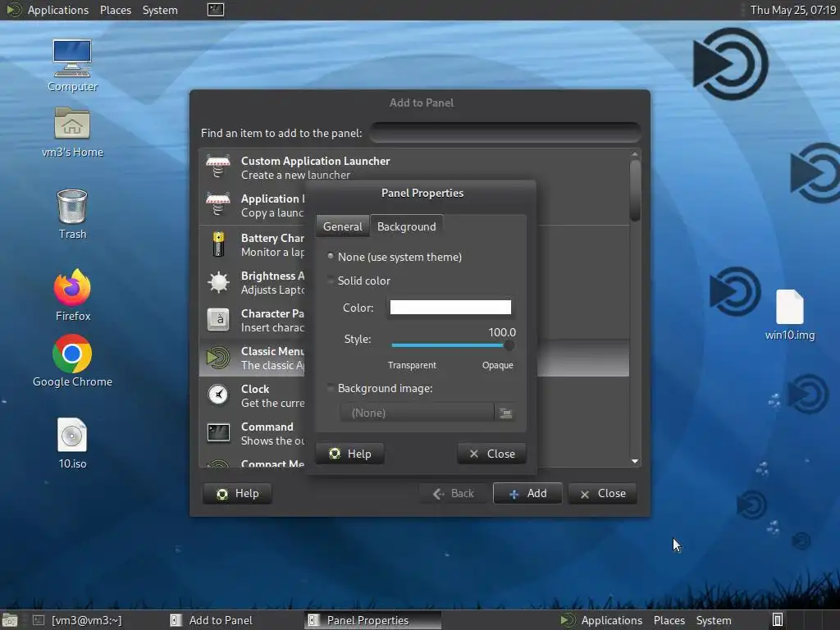Select the 10.iso disc image file
The image size is (840, 630).
pos(72,443)
